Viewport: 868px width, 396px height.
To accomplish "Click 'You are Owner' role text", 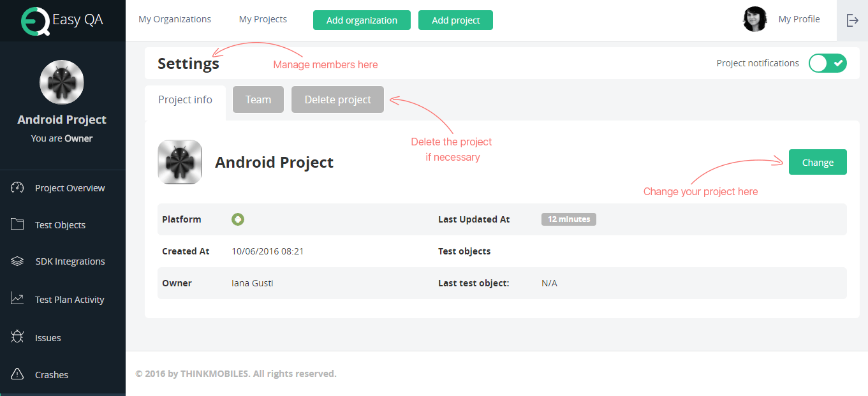I will point(62,138).
